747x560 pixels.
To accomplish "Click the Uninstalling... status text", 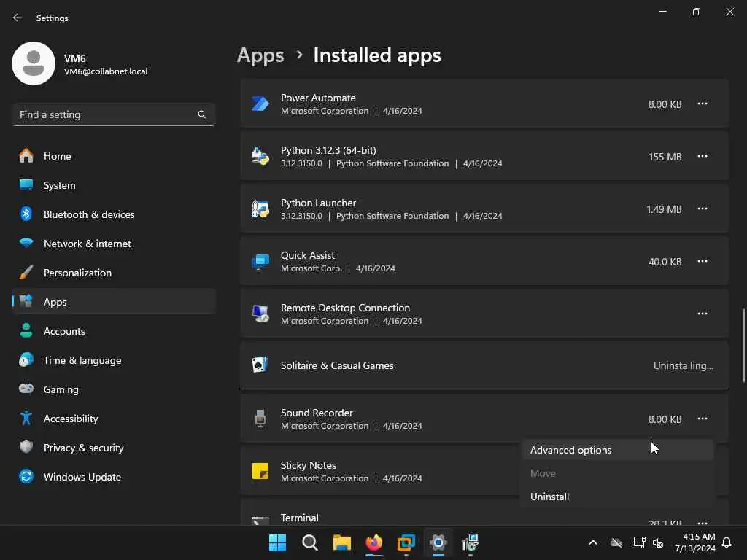I will [x=683, y=365].
